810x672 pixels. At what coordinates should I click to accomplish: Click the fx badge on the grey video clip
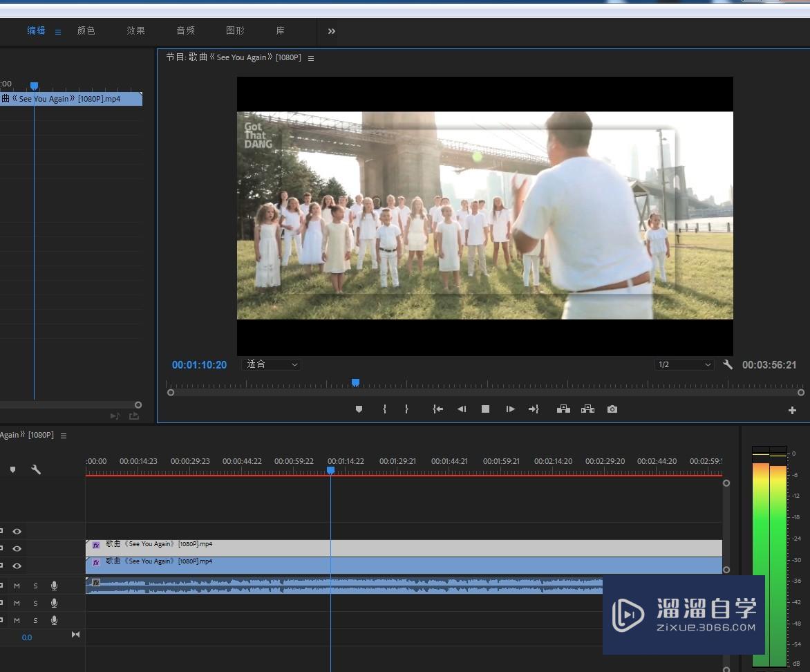tap(96, 545)
